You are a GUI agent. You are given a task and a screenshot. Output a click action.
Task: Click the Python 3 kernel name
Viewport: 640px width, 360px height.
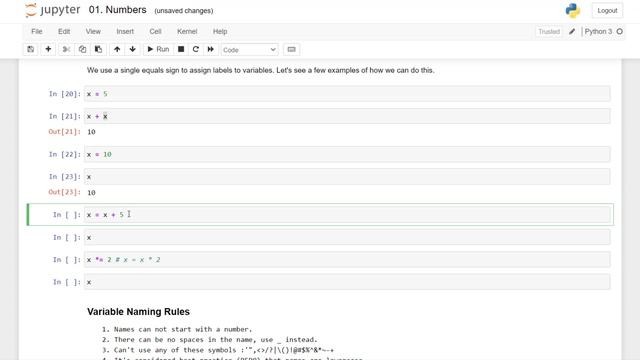point(598,31)
